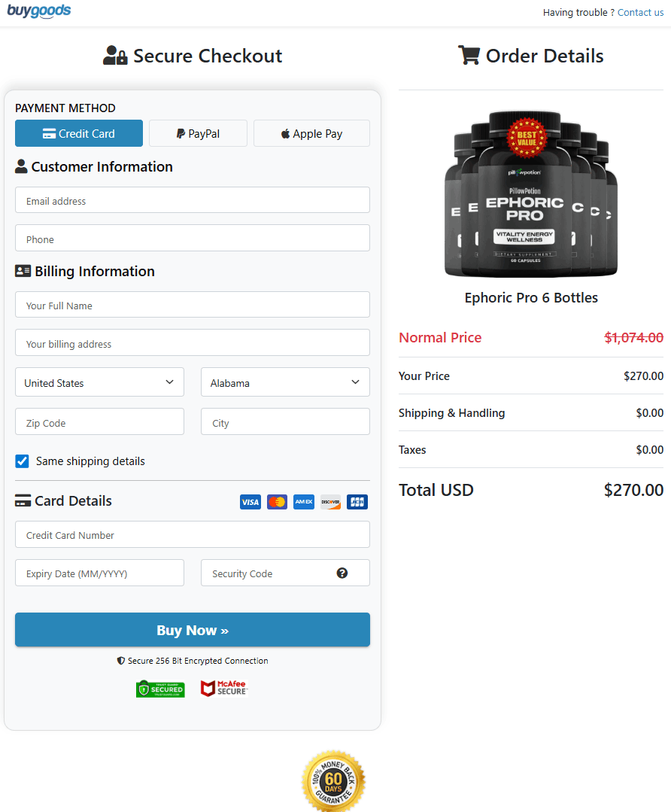Choose Apple Pay payment method

(x=311, y=133)
